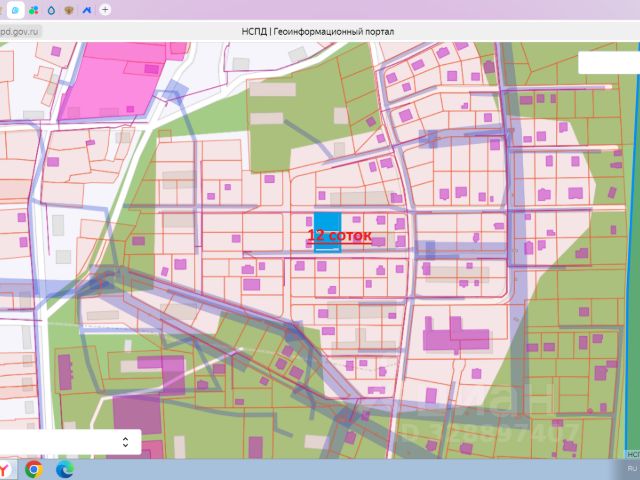Image resolution: width=640 pixels, height=480 pixels.
Task: Click the pd.gov.ru address bar
Action: [x=20, y=31]
